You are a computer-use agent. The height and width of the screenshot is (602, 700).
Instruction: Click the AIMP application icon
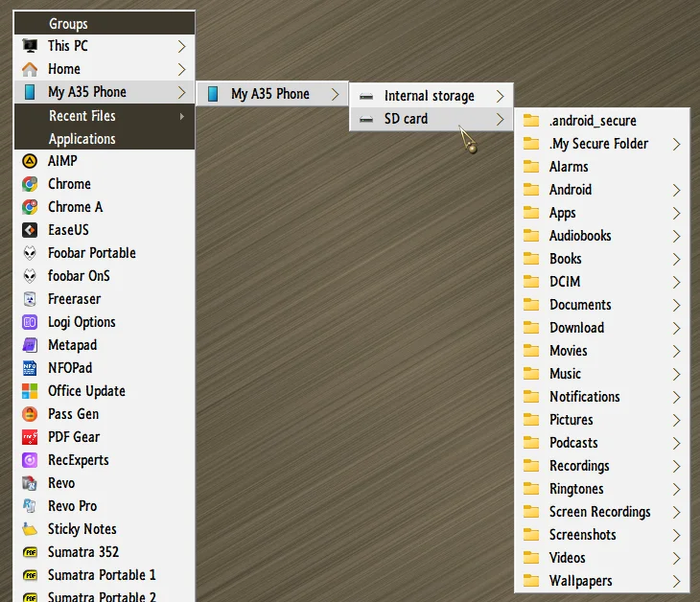point(30,161)
